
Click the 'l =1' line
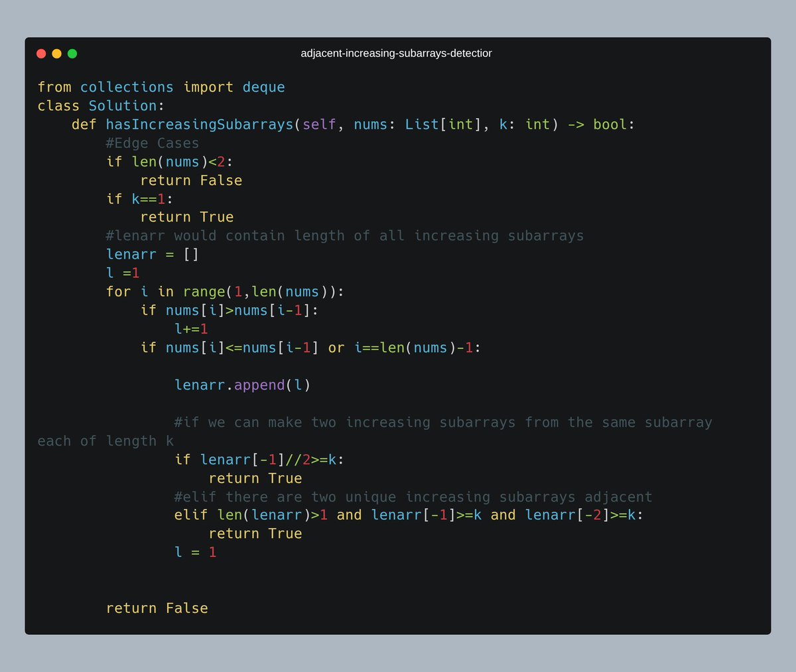pyautogui.click(x=123, y=273)
